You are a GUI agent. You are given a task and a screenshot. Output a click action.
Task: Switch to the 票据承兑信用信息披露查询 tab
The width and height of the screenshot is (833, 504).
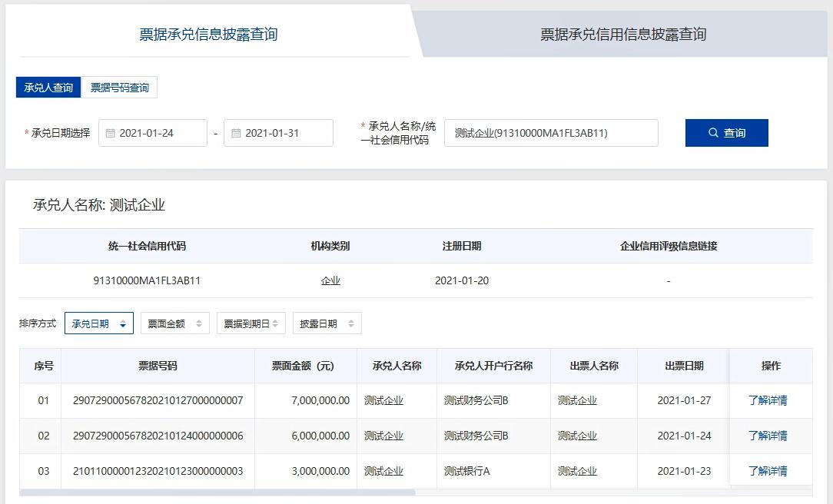[x=622, y=33]
